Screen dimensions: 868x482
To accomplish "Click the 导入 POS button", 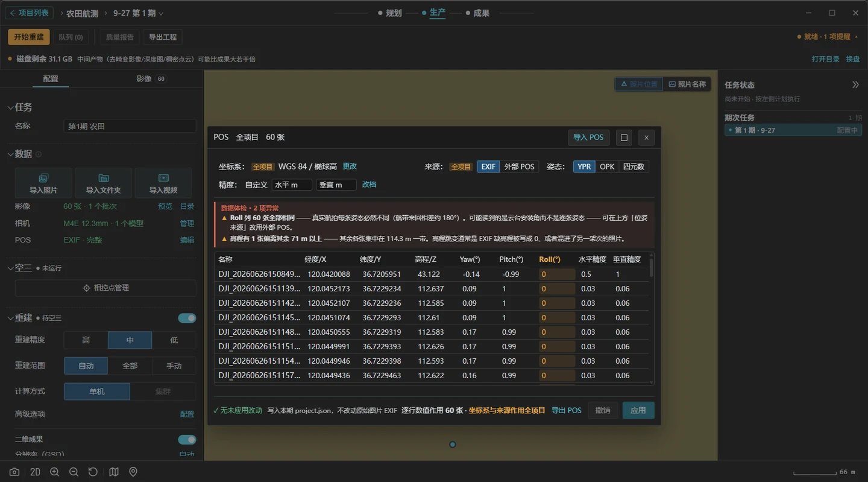I will [588, 138].
